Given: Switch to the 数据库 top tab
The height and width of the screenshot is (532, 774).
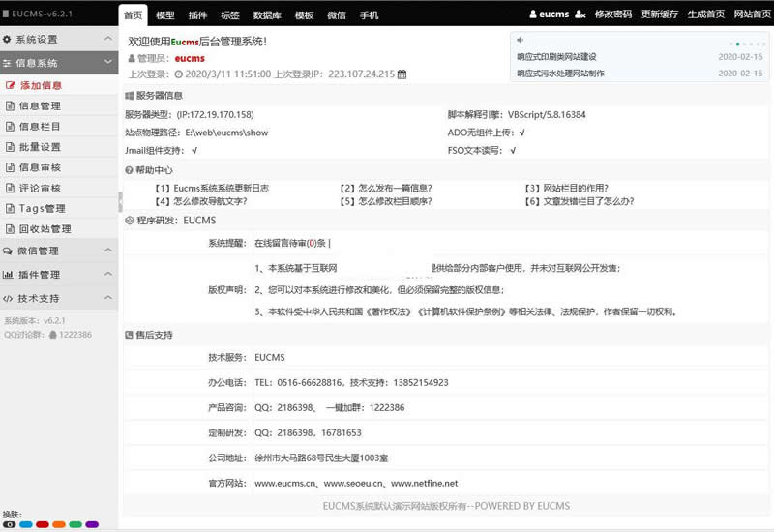Looking at the screenshot, I should pyautogui.click(x=266, y=15).
